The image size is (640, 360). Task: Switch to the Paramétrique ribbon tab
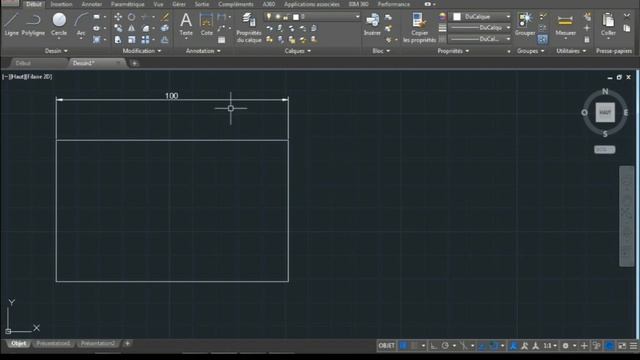(127, 4)
